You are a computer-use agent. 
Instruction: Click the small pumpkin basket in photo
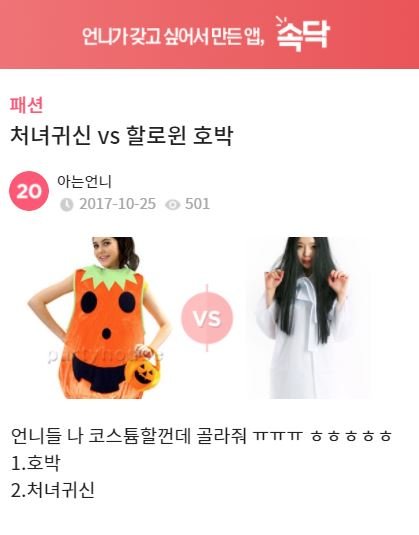143,372
